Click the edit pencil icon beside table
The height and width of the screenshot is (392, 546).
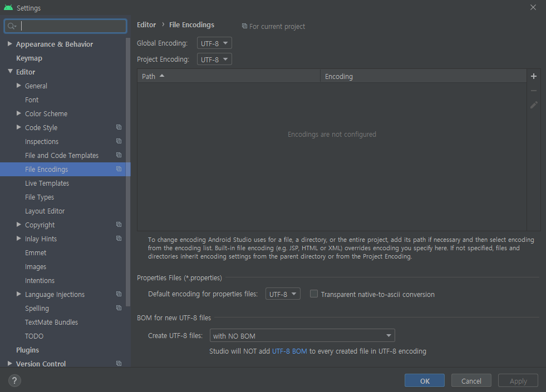(x=533, y=105)
